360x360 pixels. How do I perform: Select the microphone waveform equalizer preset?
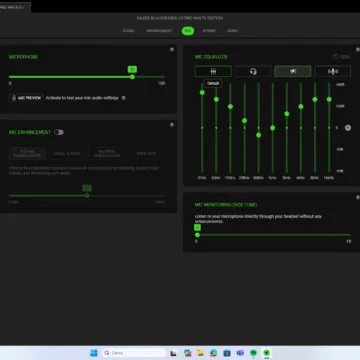333,71
